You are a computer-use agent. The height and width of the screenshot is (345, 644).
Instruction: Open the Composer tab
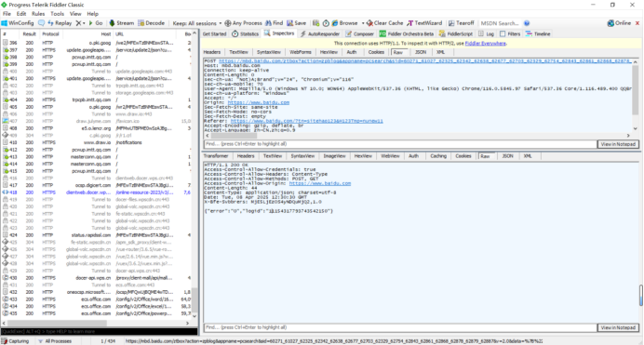coord(360,34)
